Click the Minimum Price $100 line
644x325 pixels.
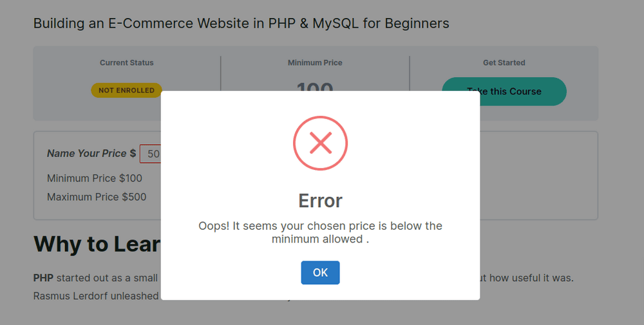(95, 178)
